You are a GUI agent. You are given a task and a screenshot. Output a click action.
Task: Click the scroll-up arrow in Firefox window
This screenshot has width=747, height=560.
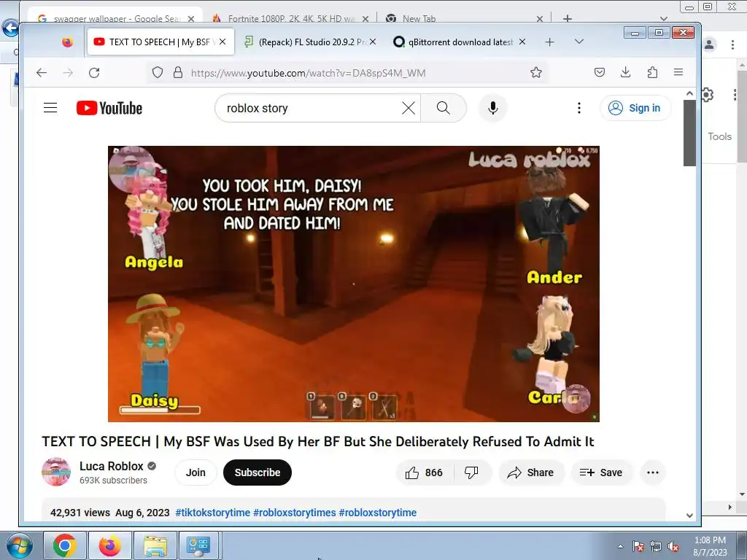click(689, 93)
